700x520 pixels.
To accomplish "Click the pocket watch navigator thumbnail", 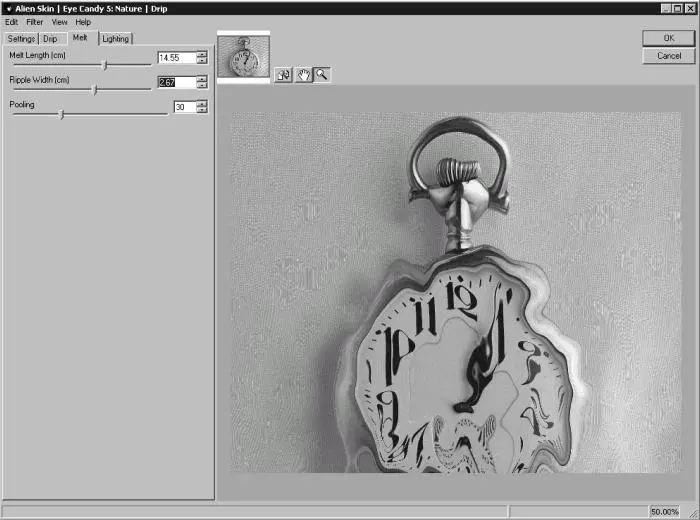I will coord(243,57).
